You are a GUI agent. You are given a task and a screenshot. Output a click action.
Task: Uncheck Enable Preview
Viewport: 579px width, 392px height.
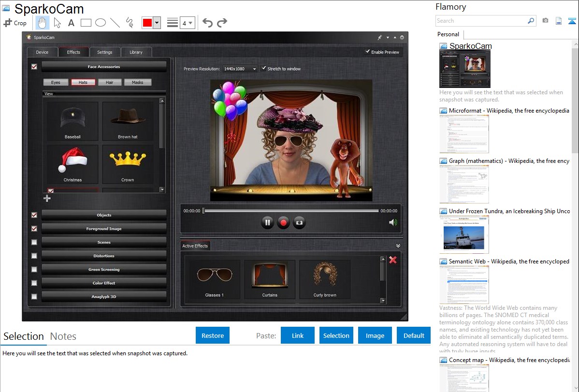(367, 52)
